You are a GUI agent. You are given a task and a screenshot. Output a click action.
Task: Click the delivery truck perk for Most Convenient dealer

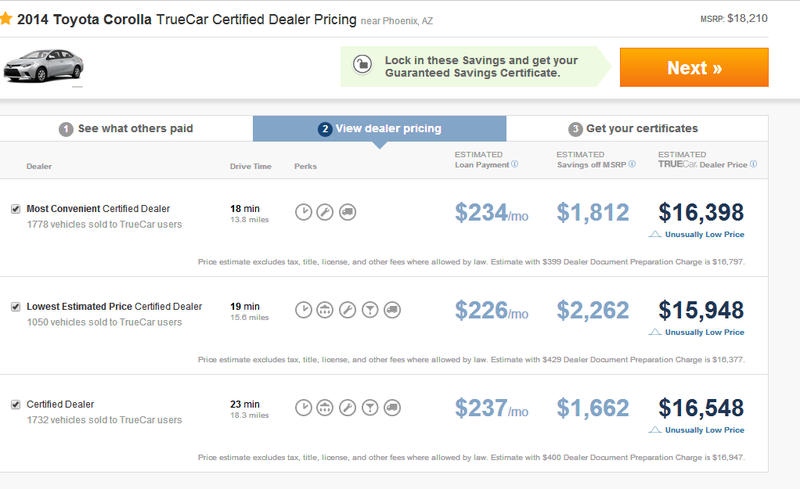[347, 212]
